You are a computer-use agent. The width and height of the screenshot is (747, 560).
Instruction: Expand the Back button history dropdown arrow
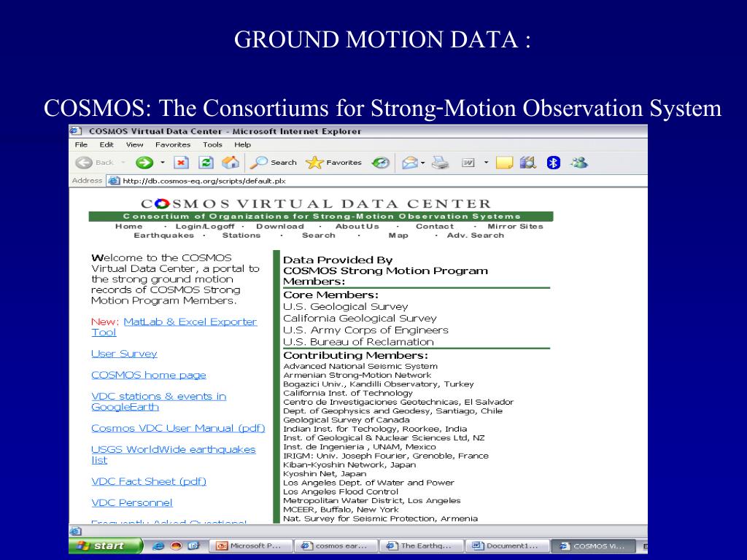123,163
